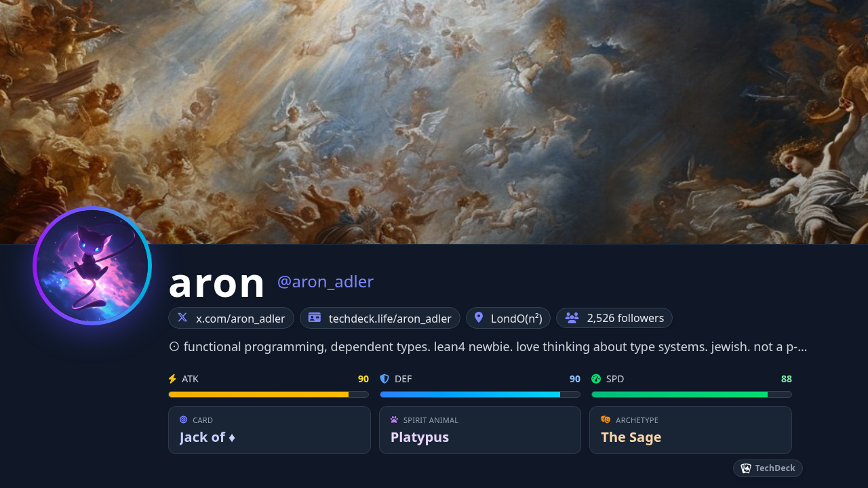Click the paw Spirit Animal icon
The width and height of the screenshot is (868, 488).
394,420
